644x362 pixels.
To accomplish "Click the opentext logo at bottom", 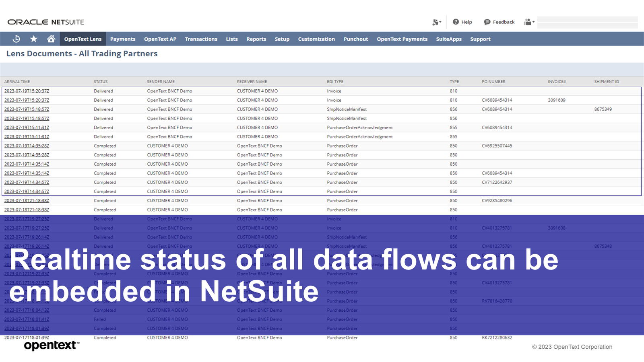I will click(x=52, y=346).
